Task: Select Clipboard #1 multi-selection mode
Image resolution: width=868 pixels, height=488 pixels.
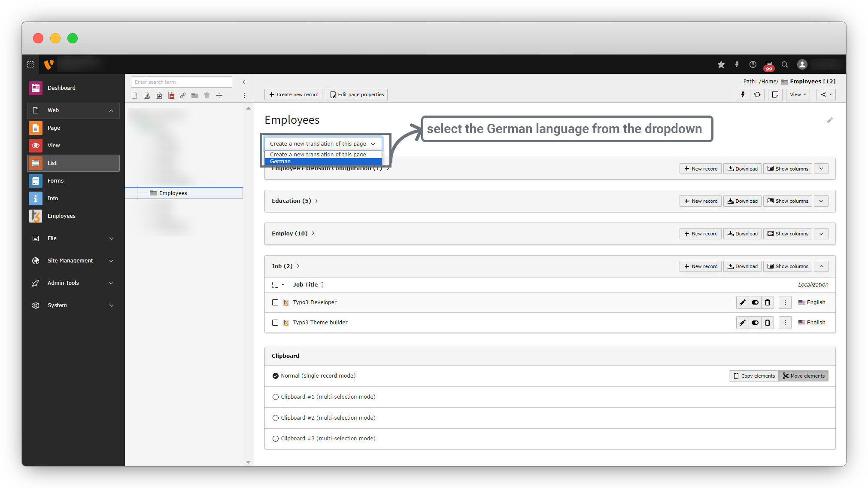Action: click(x=276, y=397)
